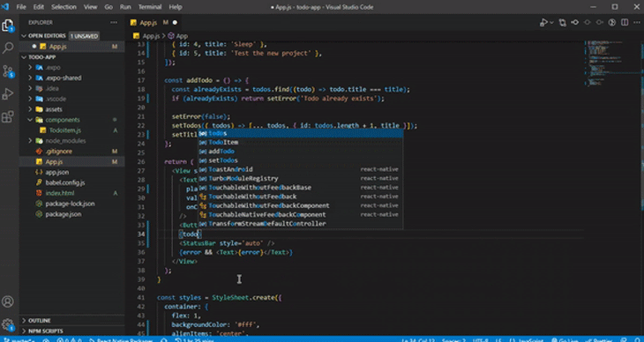Select App.js under Open Editors

[71, 47]
